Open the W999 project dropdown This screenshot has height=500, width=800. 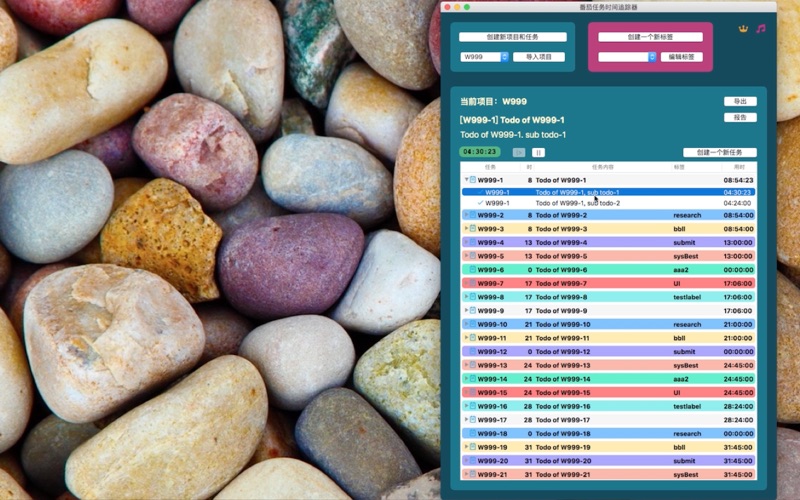tap(505, 57)
